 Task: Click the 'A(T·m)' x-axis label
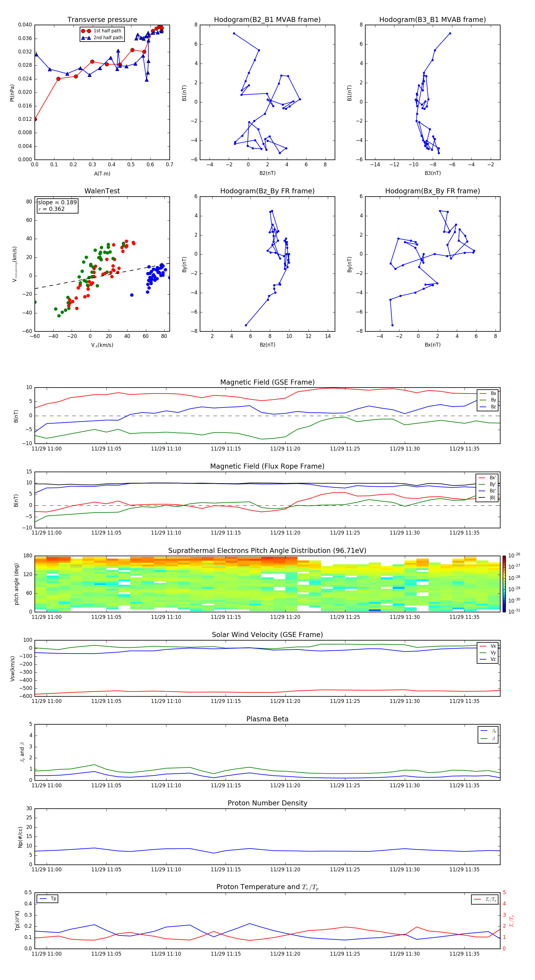click(102, 174)
